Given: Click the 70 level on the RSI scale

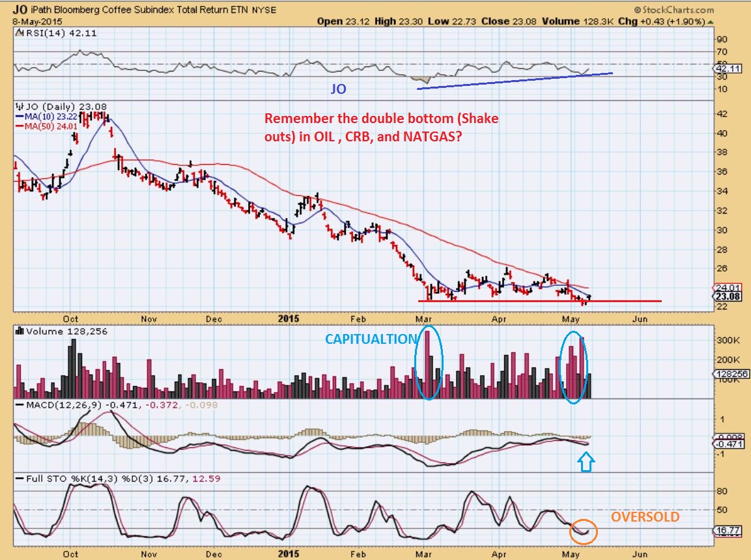Looking at the screenshot, I should pos(722,51).
